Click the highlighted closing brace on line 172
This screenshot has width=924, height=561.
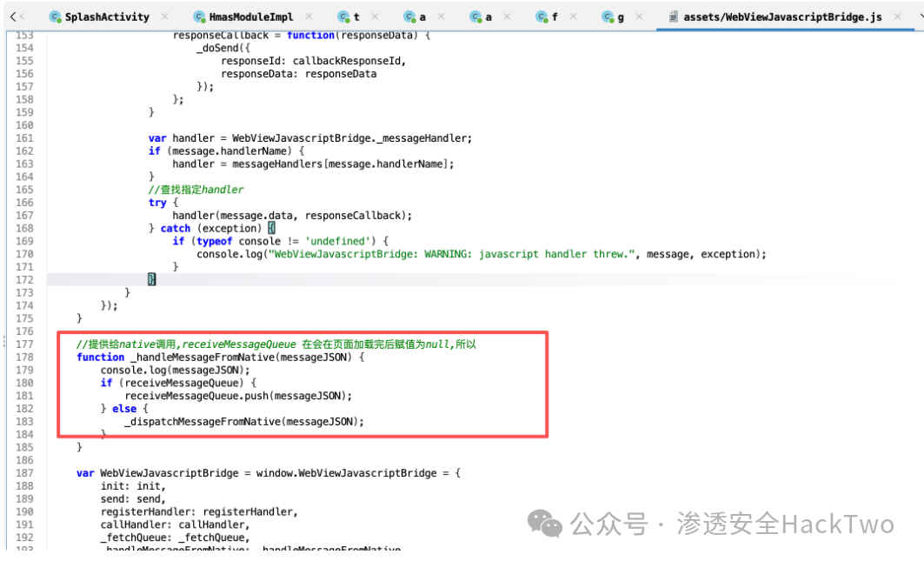[151, 279]
